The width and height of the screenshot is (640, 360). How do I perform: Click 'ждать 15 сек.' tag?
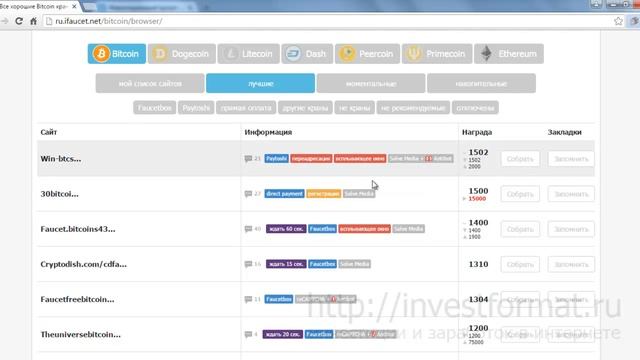pyautogui.click(x=286, y=264)
